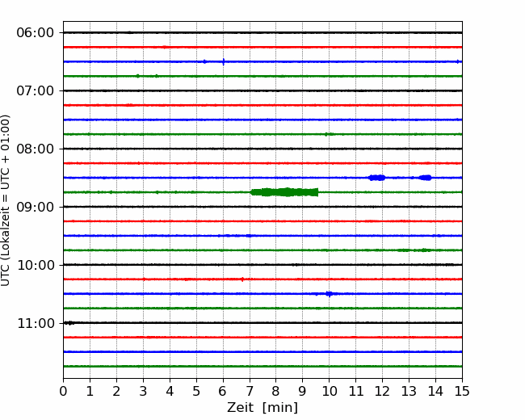The width and height of the screenshot is (525, 420).
Task: Click x-axis tick label 15
Action: (x=462, y=391)
